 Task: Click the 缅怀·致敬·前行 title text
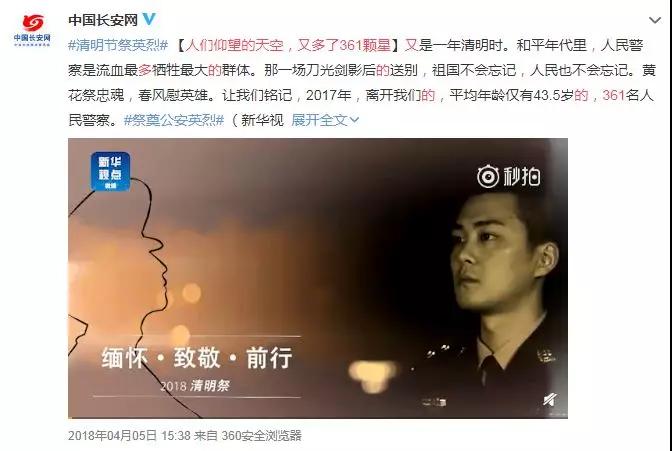point(197,358)
